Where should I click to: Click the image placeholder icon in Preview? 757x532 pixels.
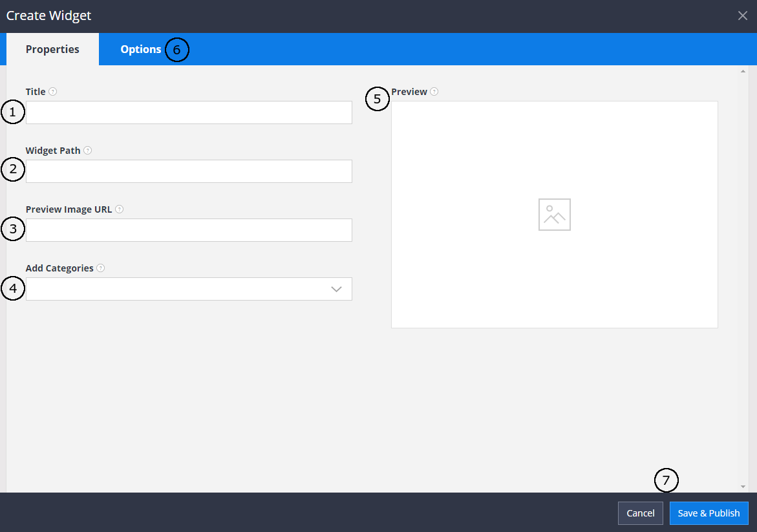coord(554,214)
